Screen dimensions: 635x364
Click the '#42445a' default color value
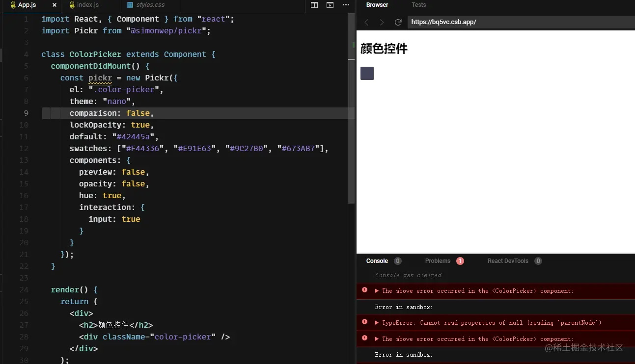click(x=136, y=137)
